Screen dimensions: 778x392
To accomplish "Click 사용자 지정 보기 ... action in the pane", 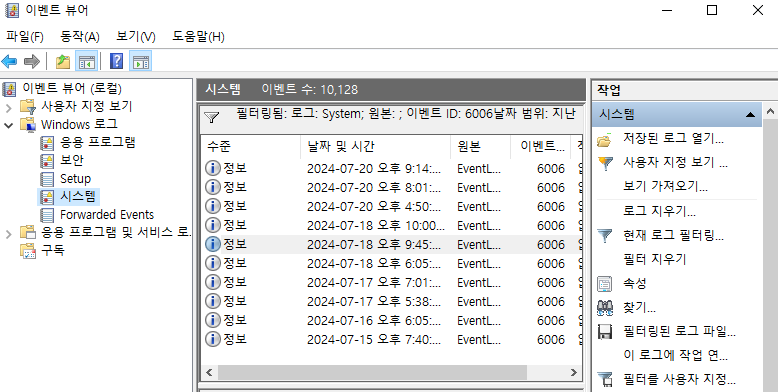I will tap(675, 163).
